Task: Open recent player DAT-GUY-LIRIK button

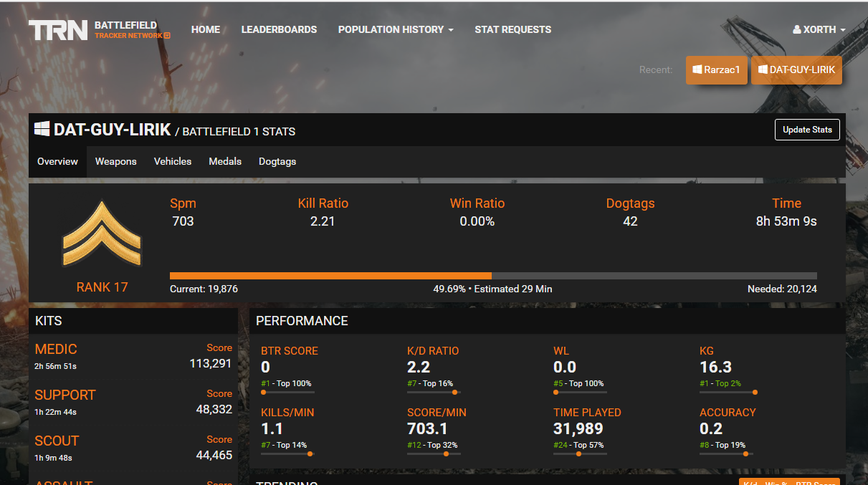Action: click(x=796, y=70)
